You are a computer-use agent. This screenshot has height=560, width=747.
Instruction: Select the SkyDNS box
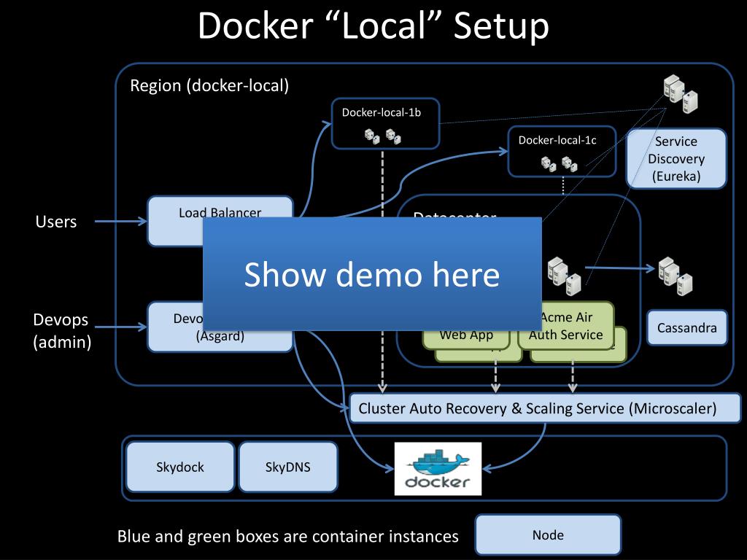(x=287, y=467)
